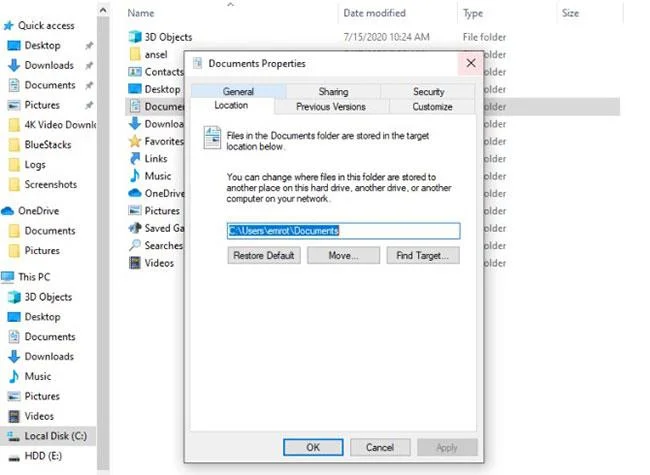Click the OneDrive cloud icon in sidebar
This screenshot has width=650, height=475.
[x=7, y=211]
